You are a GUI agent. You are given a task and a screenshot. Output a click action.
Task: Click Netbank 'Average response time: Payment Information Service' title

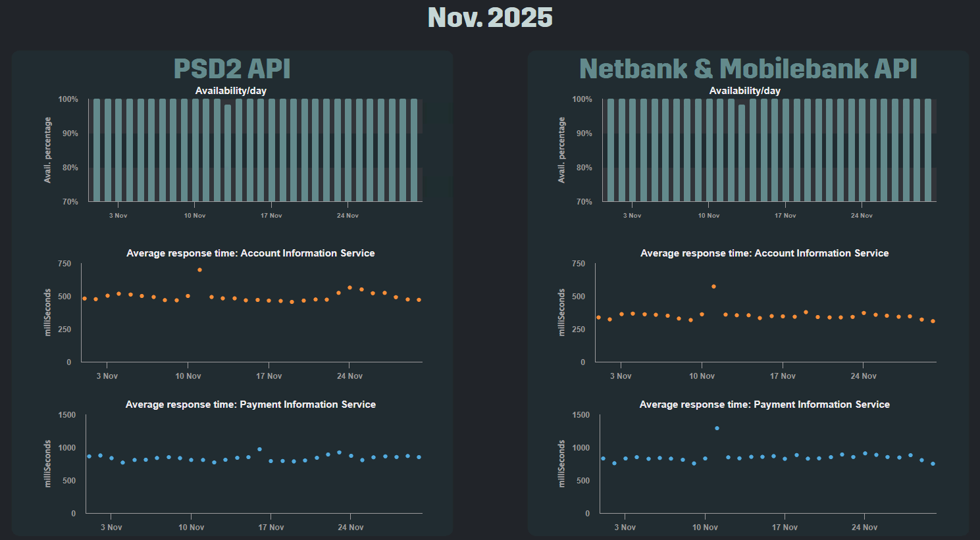(764, 405)
